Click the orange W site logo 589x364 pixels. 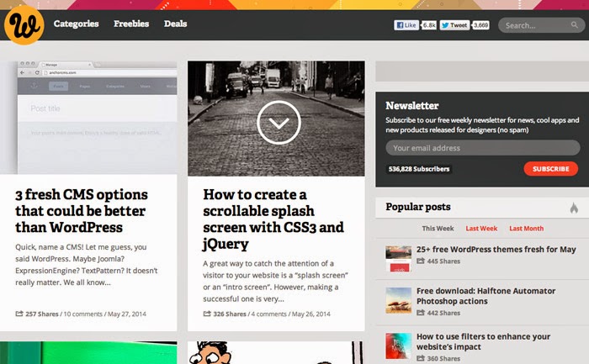23,24
